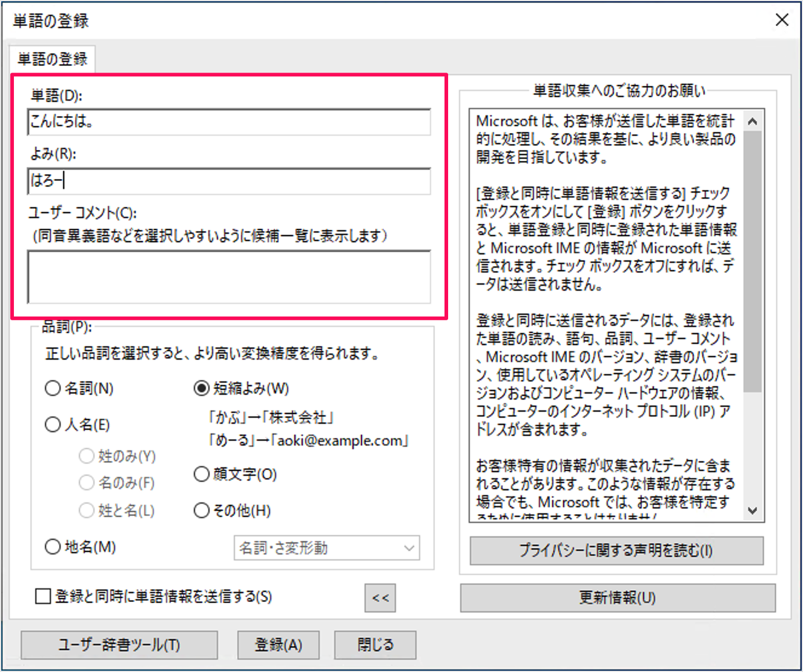The image size is (803, 672).
Task: Open プライバシーに関する声明を読む(I)
Action: click(616, 550)
